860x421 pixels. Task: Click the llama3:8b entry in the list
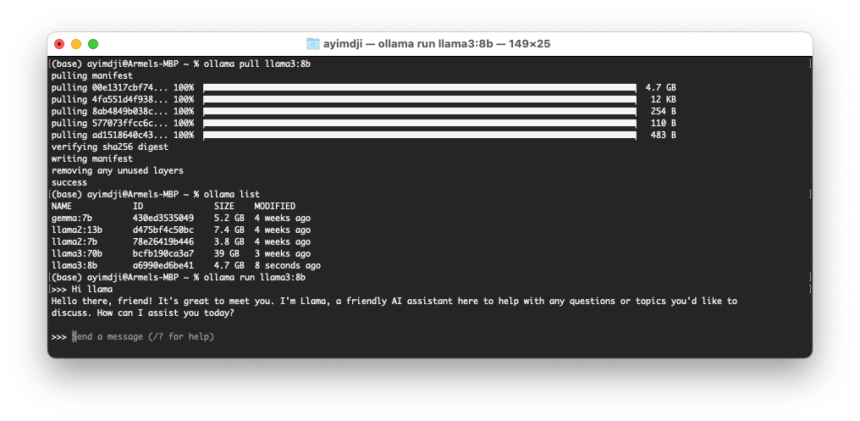pyautogui.click(x=74, y=266)
